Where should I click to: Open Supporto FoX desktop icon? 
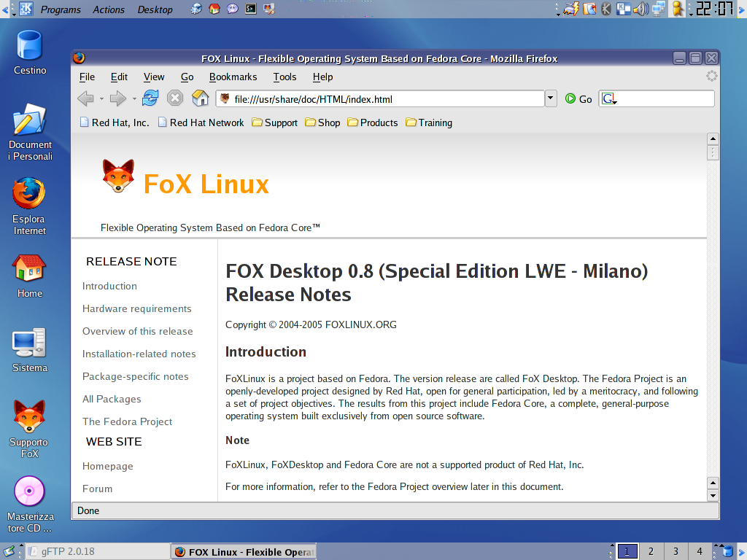(29, 429)
